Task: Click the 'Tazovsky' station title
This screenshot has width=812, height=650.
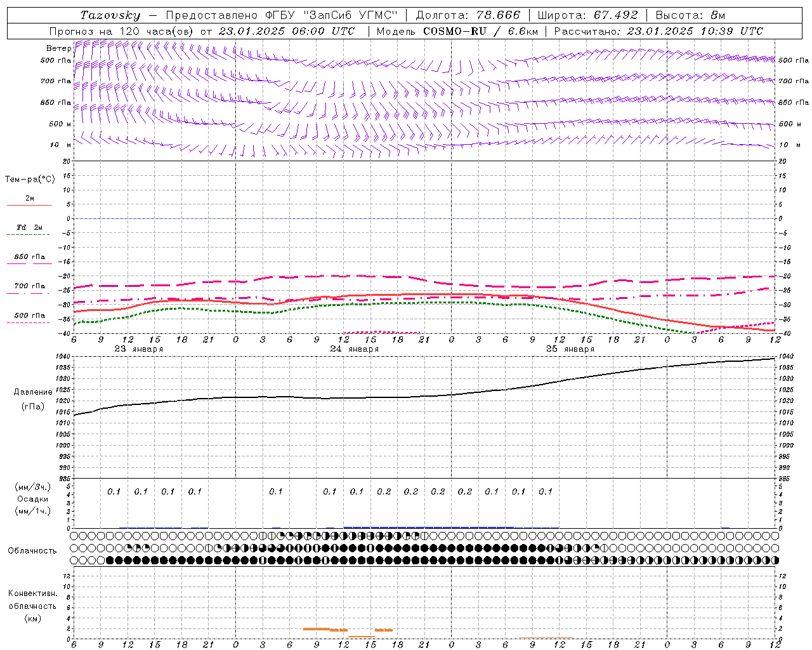Action: (x=110, y=15)
